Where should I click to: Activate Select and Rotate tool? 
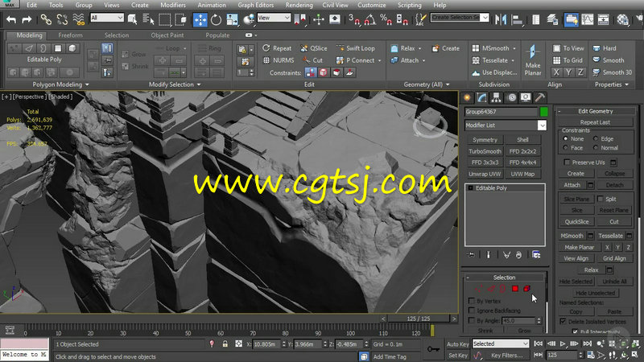(216, 19)
